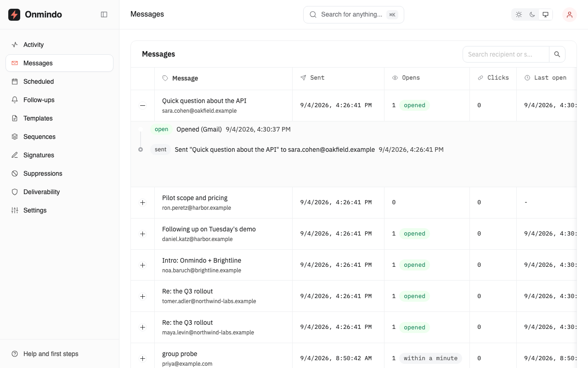Click priya@example.com recipient

point(187,364)
